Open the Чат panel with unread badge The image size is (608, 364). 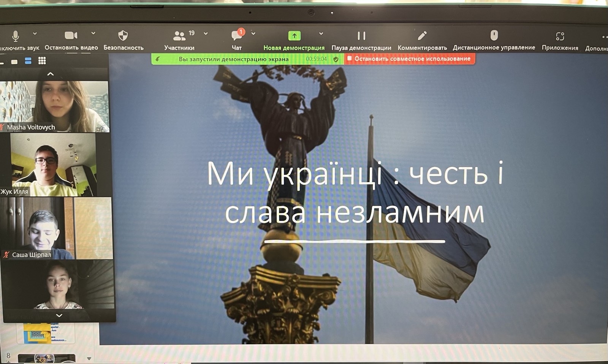(x=237, y=36)
